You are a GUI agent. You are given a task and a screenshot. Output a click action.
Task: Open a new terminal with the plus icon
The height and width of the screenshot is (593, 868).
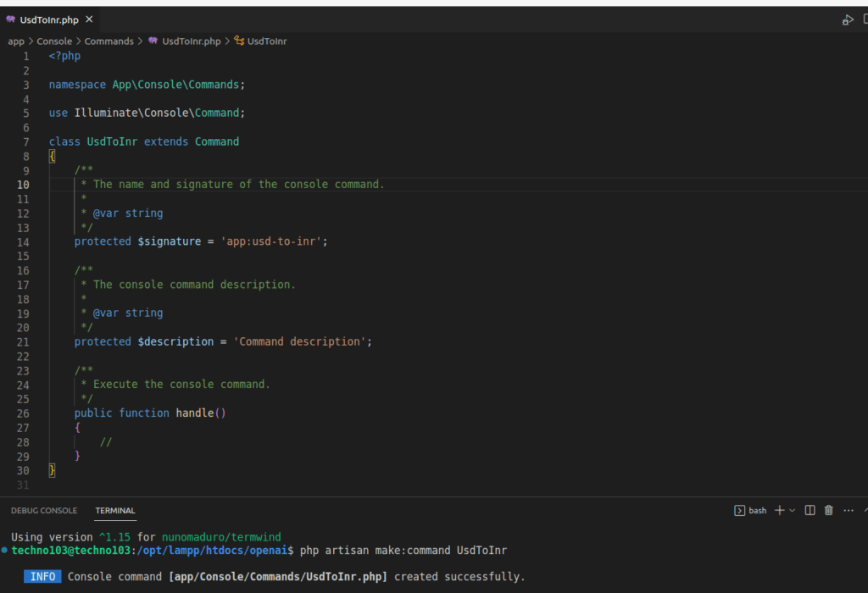(778, 510)
